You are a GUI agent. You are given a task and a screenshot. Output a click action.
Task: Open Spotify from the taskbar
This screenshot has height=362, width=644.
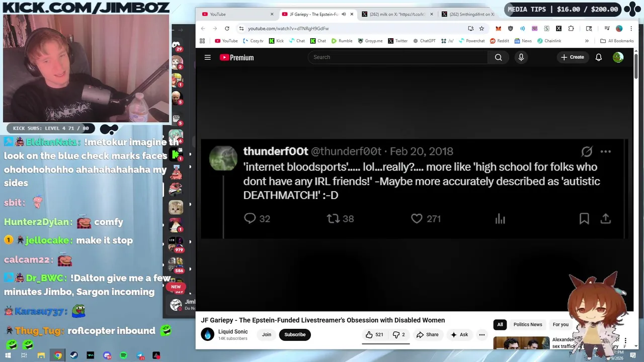click(124, 355)
